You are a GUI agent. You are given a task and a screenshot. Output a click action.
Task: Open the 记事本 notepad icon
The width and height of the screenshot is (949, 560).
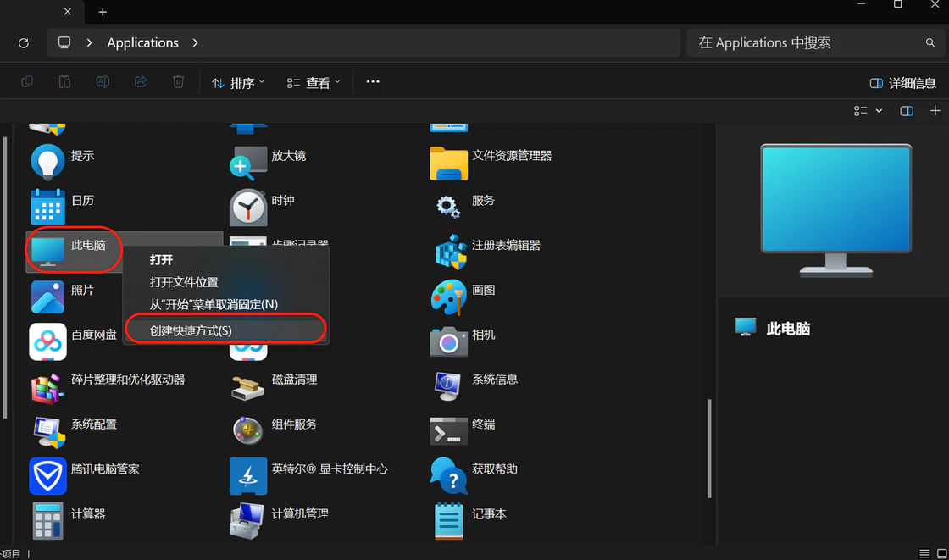coord(448,521)
